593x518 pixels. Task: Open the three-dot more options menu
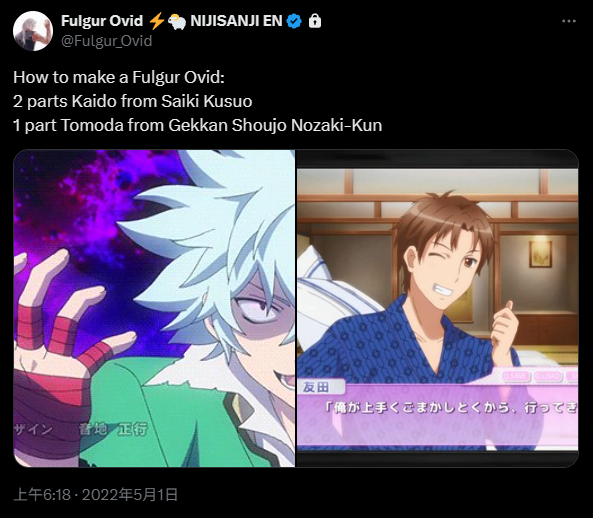568,22
